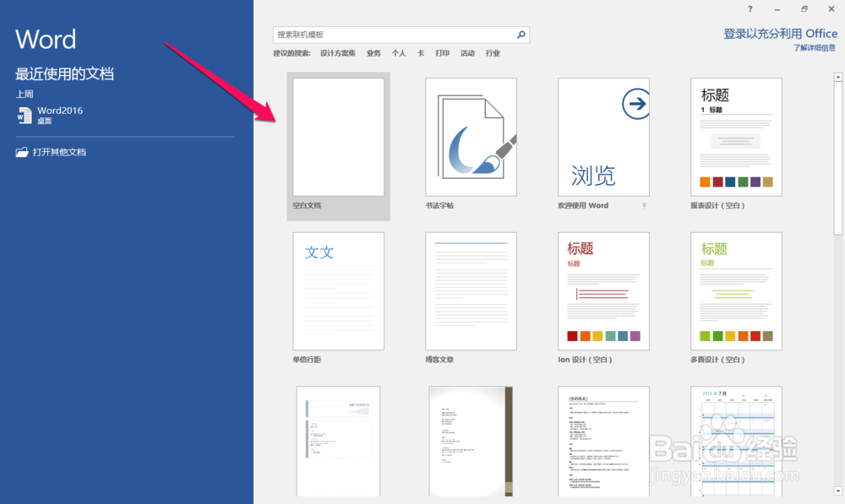This screenshot has height=504, width=845.
Task: Open the 欢迎使用 Word tour thumbnail
Action: [603, 138]
